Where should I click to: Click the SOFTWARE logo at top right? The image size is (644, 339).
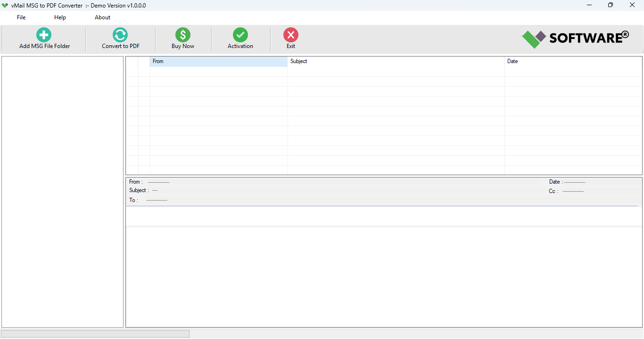pyautogui.click(x=575, y=38)
